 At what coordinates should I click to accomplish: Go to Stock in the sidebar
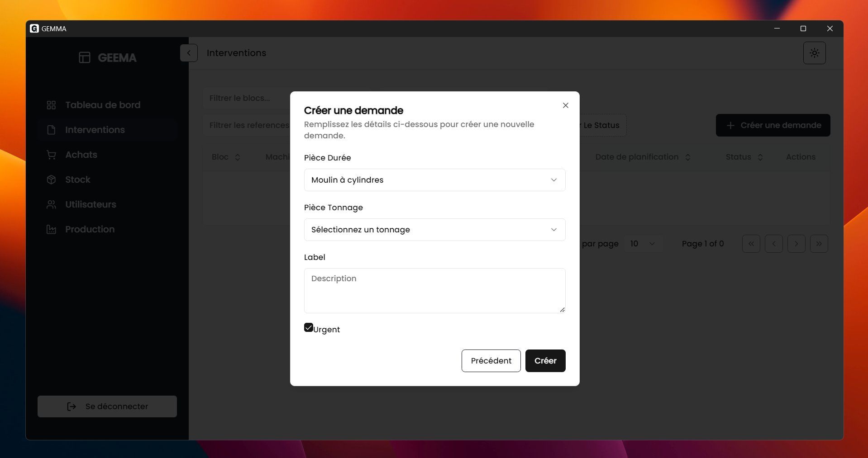[x=77, y=179]
